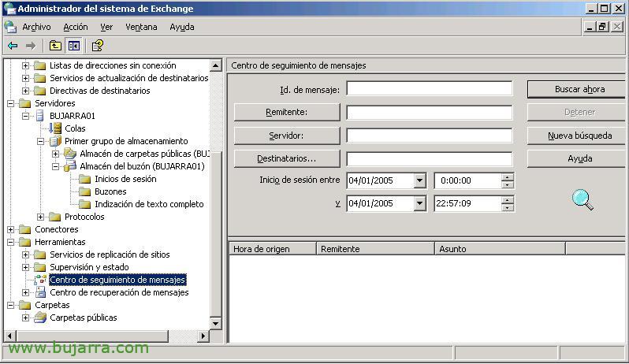Expand the Conectores node
629x364 pixels.
(x=10, y=229)
